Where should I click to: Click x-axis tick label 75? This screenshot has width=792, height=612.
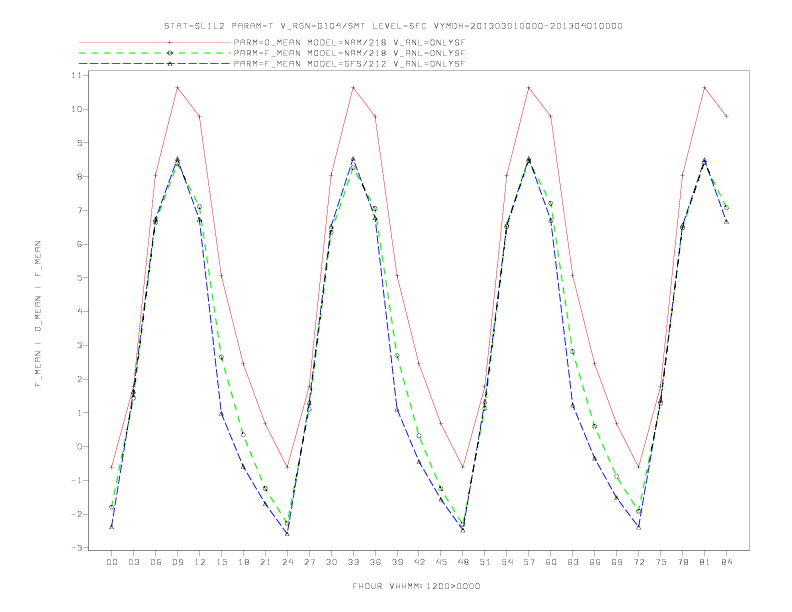pyautogui.click(x=661, y=562)
